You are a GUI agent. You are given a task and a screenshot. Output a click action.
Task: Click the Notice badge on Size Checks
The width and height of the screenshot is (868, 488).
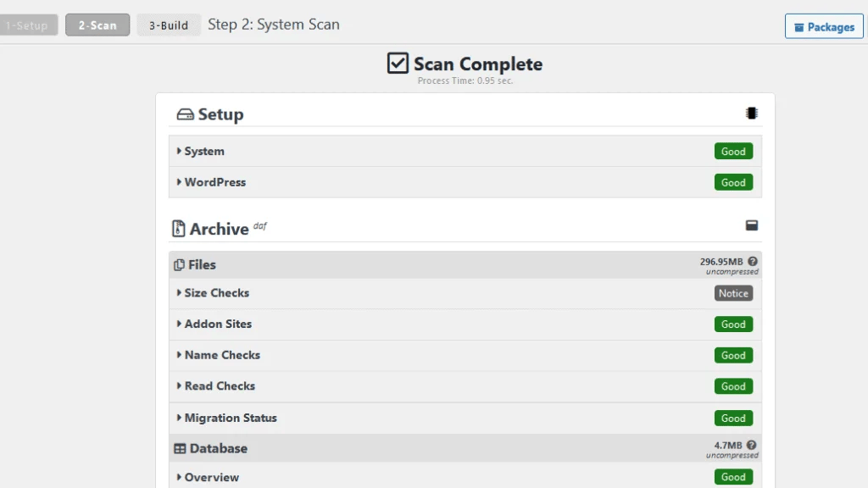click(734, 293)
